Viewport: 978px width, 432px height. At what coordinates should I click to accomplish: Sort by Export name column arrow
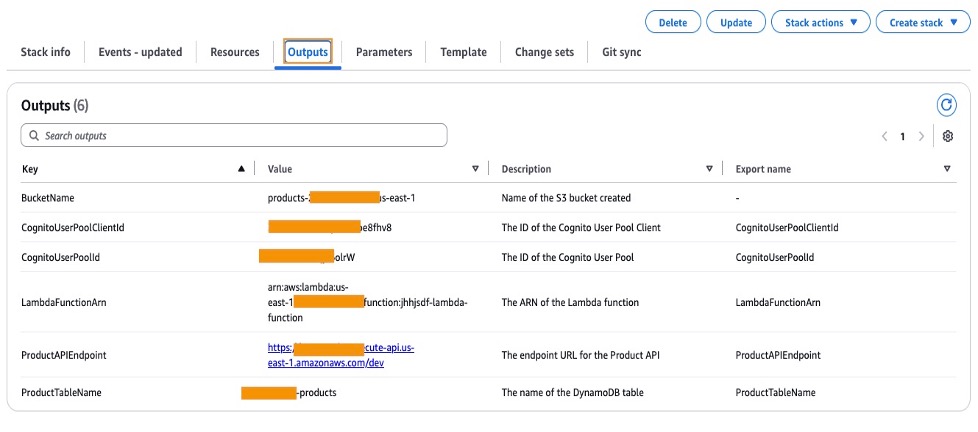point(946,169)
